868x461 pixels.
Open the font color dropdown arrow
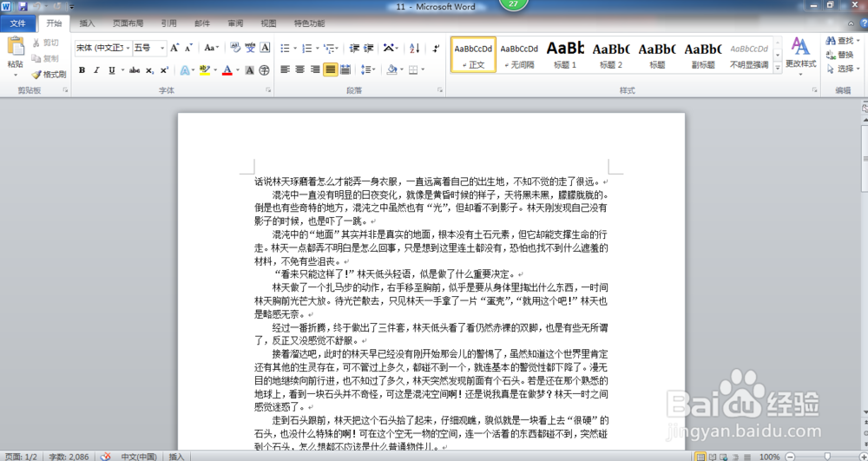238,70
